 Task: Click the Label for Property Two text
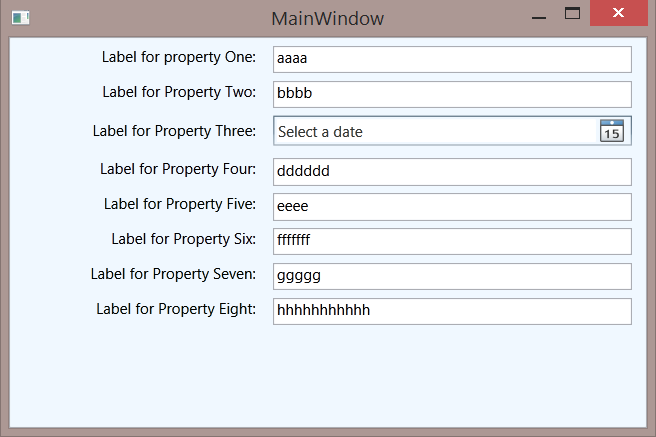179,92
